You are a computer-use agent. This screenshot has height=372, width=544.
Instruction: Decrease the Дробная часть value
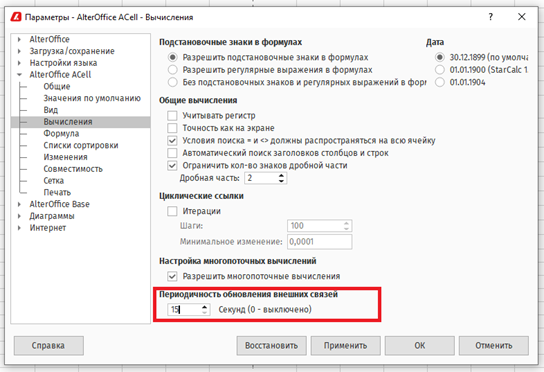[x=281, y=181]
